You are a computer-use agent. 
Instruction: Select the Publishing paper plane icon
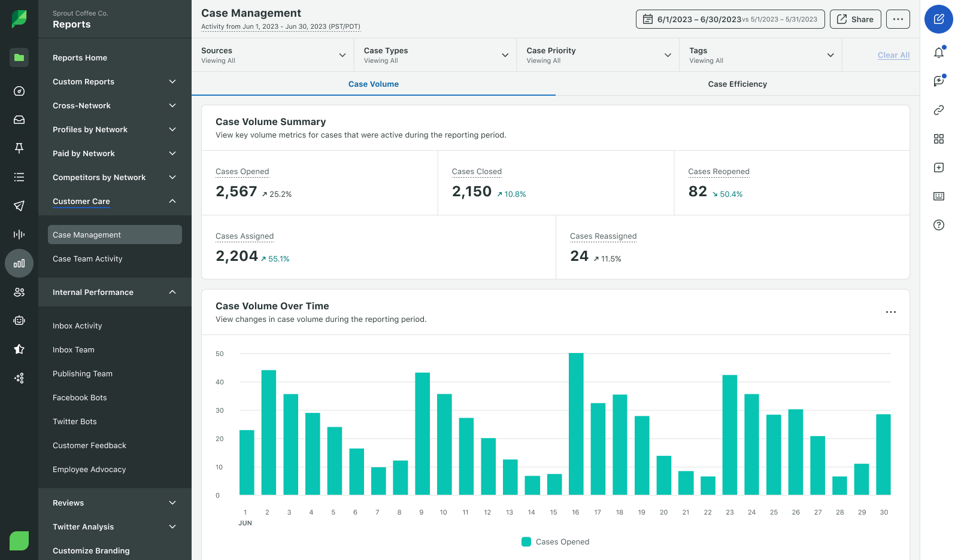coord(19,206)
